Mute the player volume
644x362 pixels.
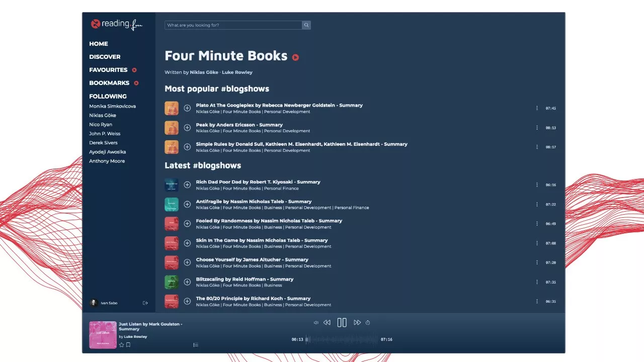coord(316,323)
